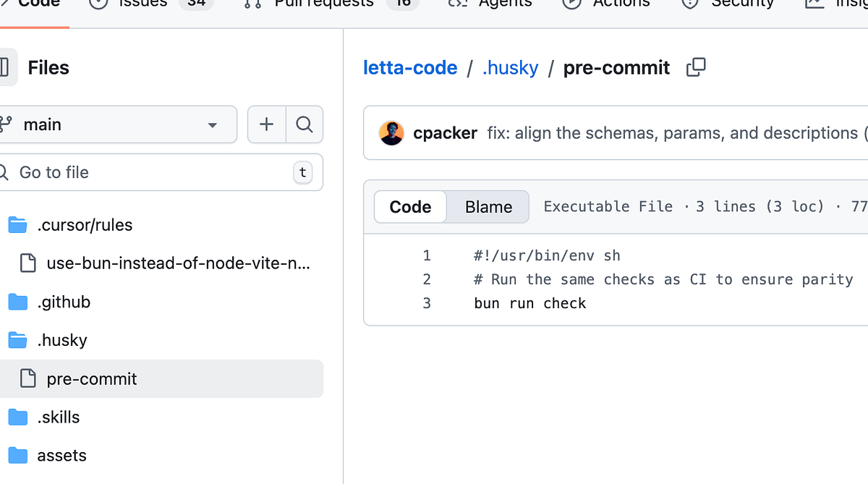Collapse the file tree panel icon
The height and width of the screenshot is (484, 868).
point(5,67)
